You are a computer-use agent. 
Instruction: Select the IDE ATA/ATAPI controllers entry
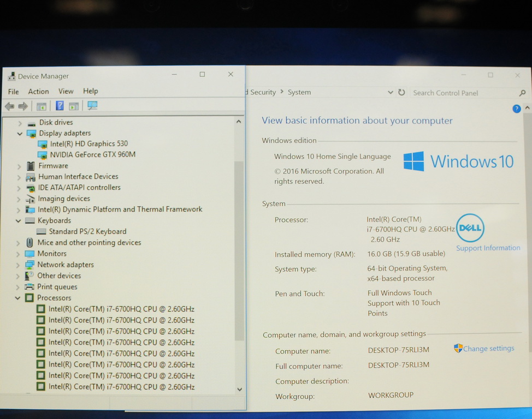click(79, 188)
